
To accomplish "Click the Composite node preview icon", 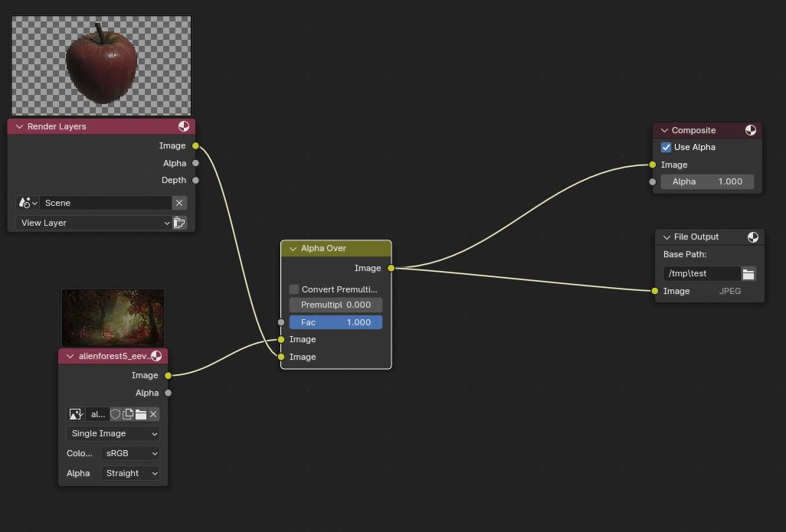I will click(751, 130).
